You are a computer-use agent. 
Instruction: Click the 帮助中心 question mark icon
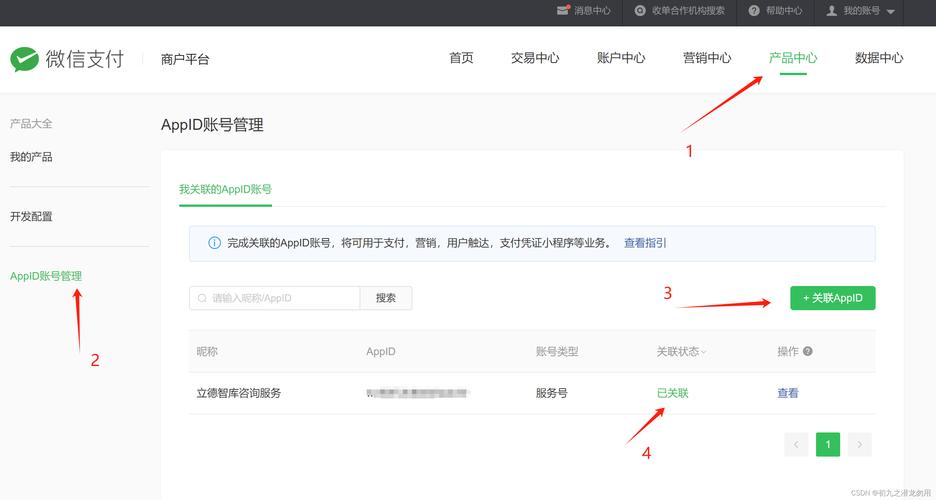(754, 11)
